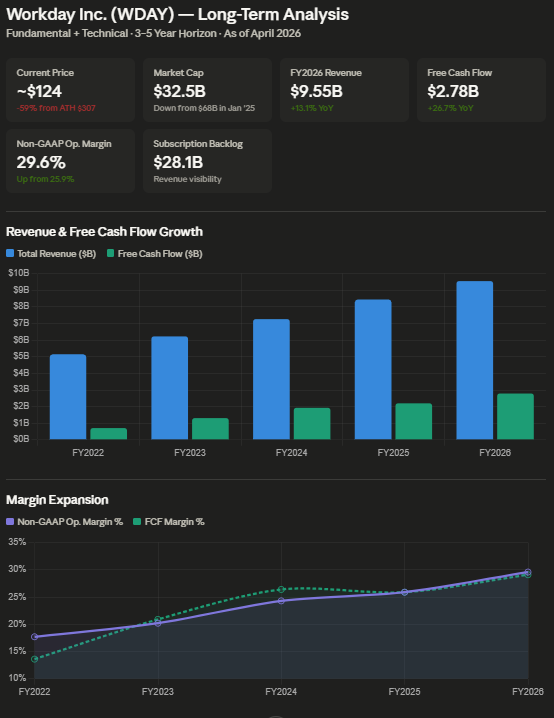Click the FY2026 purple op. margin data point
554x718 pixels.
click(528, 572)
